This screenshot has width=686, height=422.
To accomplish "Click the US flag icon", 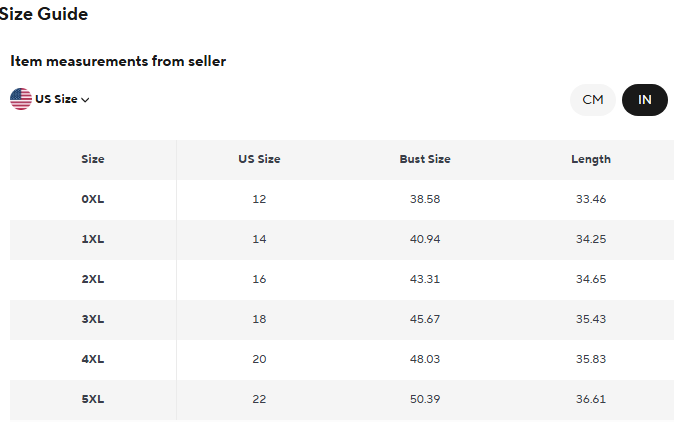I will coord(21,99).
